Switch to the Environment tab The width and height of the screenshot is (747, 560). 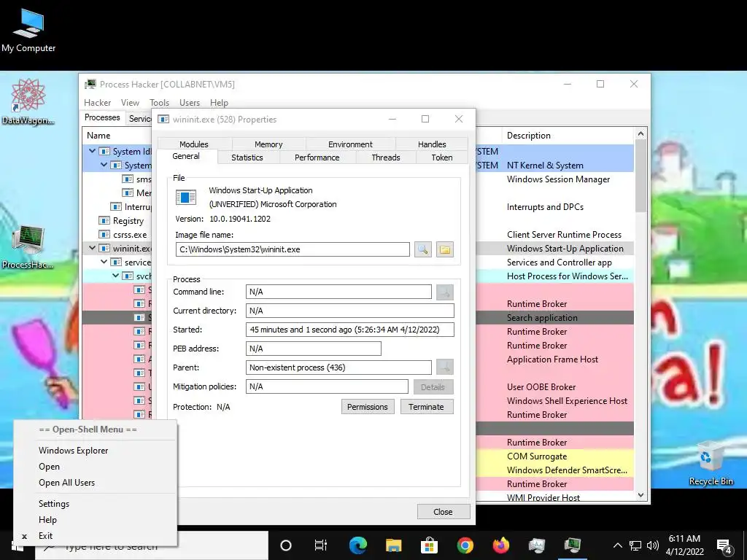350,144
